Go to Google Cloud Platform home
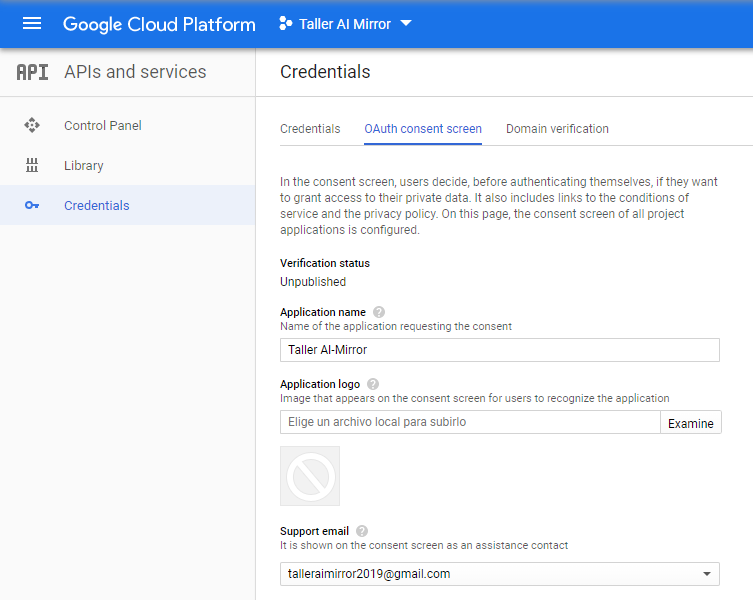The image size is (753, 600). [x=159, y=24]
